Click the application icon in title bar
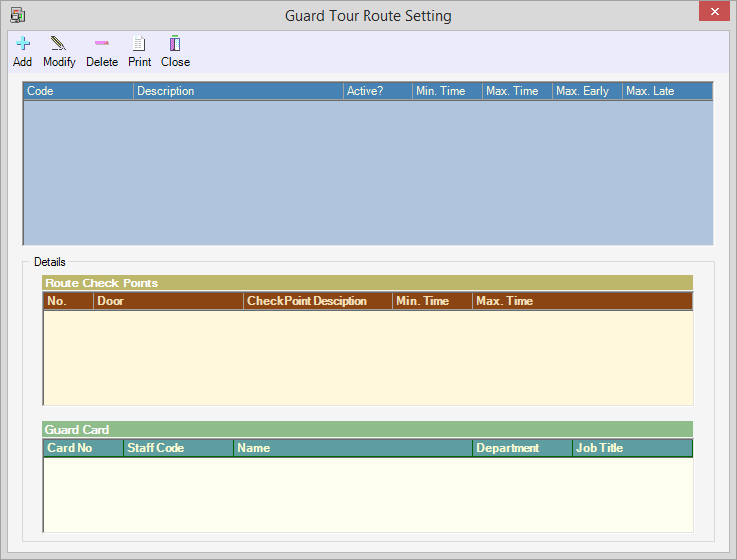This screenshot has width=737, height=560. (x=17, y=15)
